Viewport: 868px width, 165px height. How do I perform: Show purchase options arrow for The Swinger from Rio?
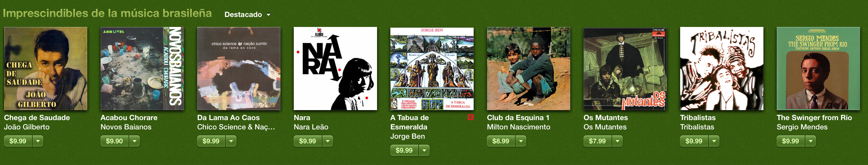click(x=811, y=141)
